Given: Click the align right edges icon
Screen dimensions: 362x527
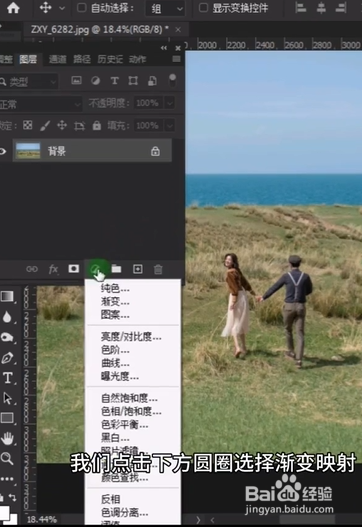Looking at the screenshot, I should tap(340, 7).
